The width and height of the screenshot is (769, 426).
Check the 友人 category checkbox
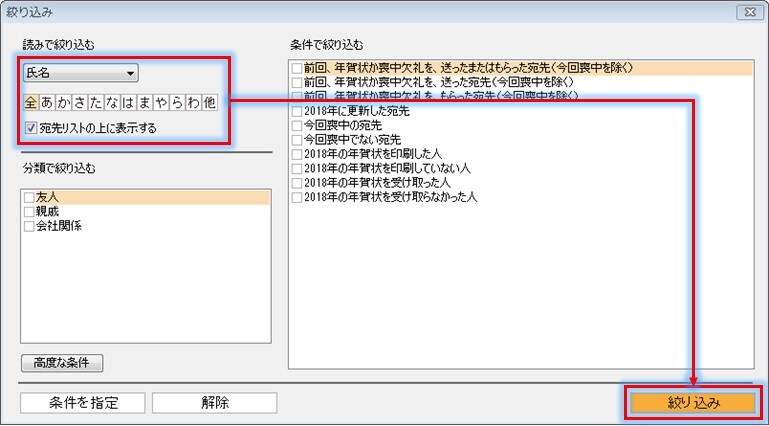pos(29,198)
